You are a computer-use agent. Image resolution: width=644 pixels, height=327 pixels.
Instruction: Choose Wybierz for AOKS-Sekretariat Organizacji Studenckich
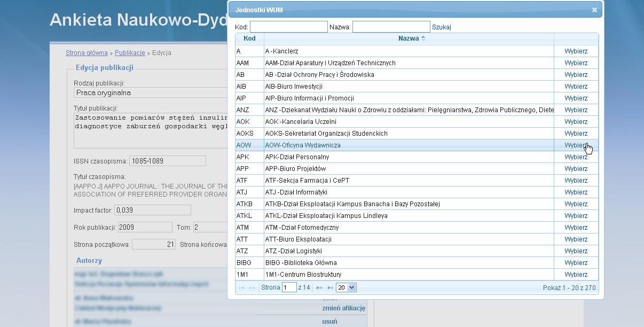tap(576, 134)
